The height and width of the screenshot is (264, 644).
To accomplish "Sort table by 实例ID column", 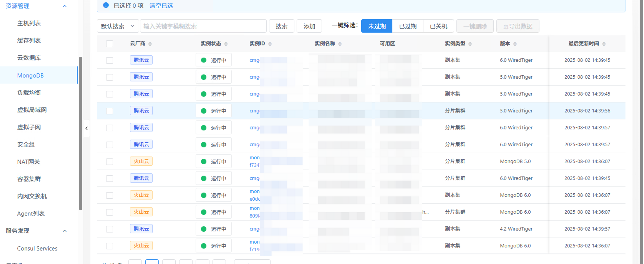I will [270, 44].
